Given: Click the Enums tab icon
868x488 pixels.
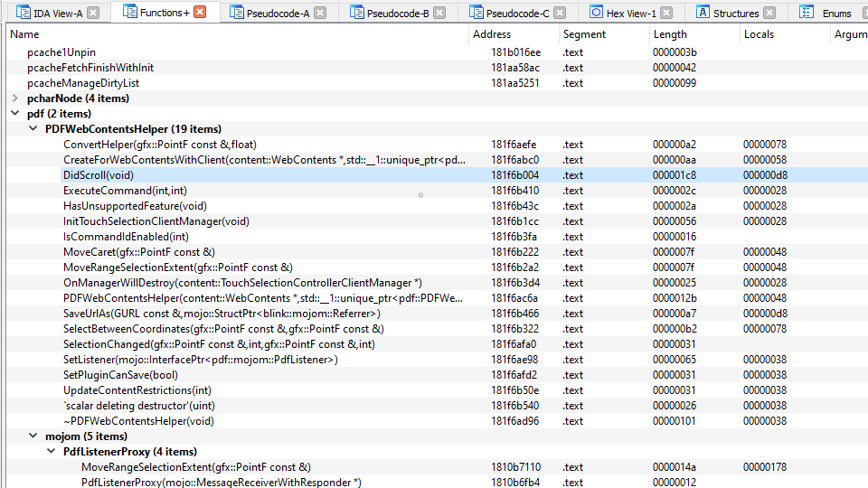Looking at the screenshot, I should click(x=807, y=12).
